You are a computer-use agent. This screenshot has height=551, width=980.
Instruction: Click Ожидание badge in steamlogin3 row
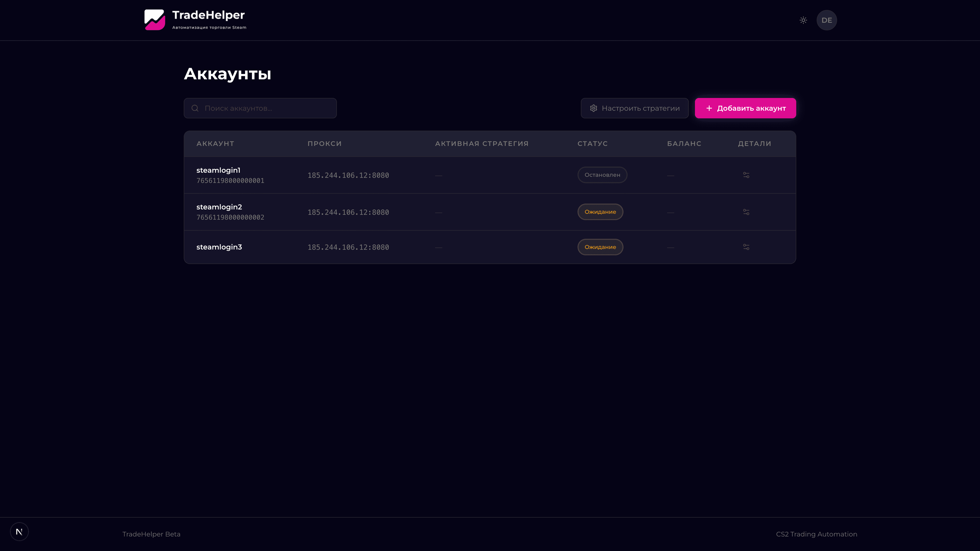pyautogui.click(x=600, y=247)
